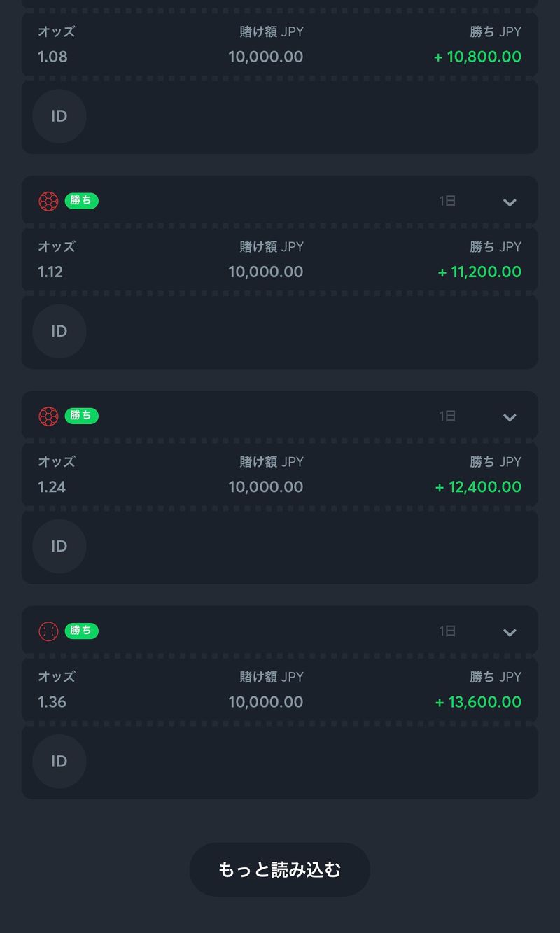Viewport: 560px width, 933px height.
Task: Click the 1.08 odds value
Action: tap(52, 57)
